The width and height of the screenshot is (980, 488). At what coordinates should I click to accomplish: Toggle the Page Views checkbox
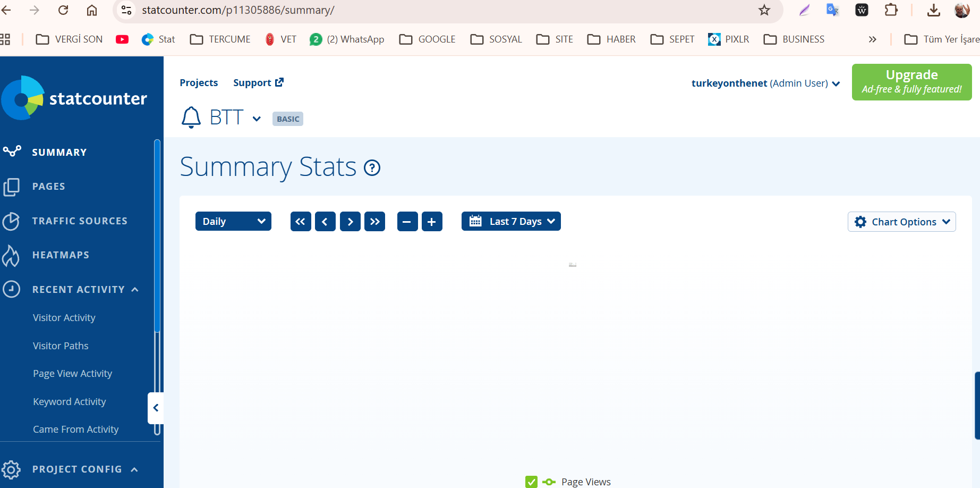[531, 482]
